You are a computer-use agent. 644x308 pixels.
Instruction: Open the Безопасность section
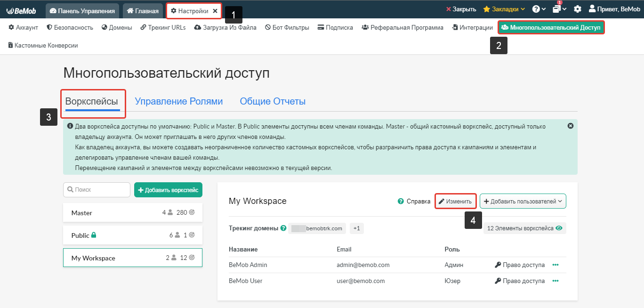click(x=70, y=27)
